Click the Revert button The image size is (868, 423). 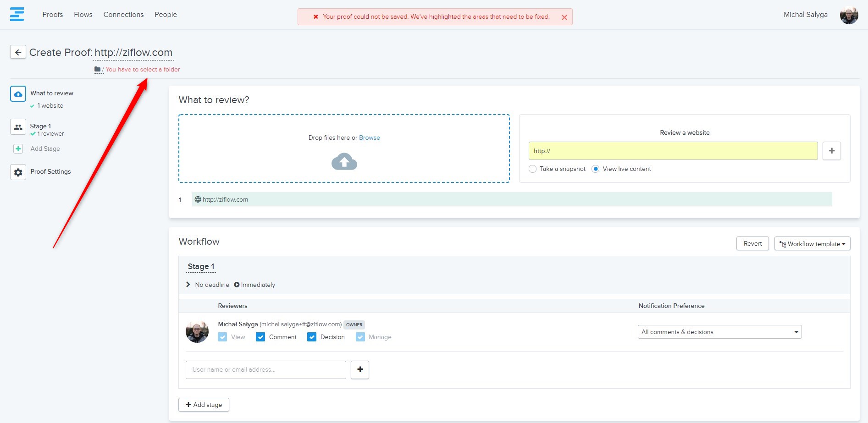point(752,244)
